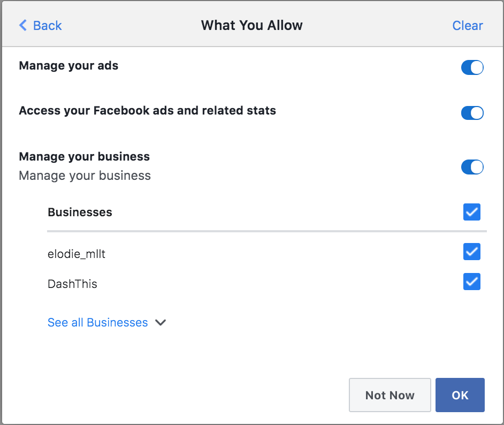The height and width of the screenshot is (425, 504).
Task: Go Back to previous screen
Action: [41, 25]
